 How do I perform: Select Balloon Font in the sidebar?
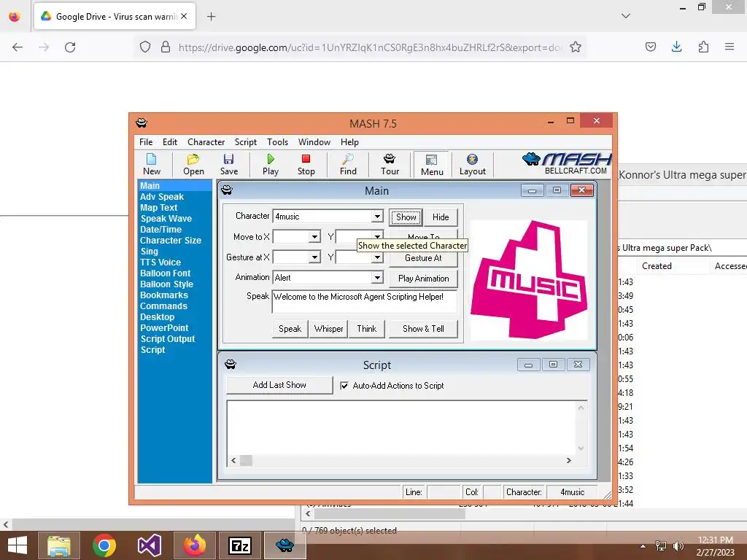coord(165,273)
